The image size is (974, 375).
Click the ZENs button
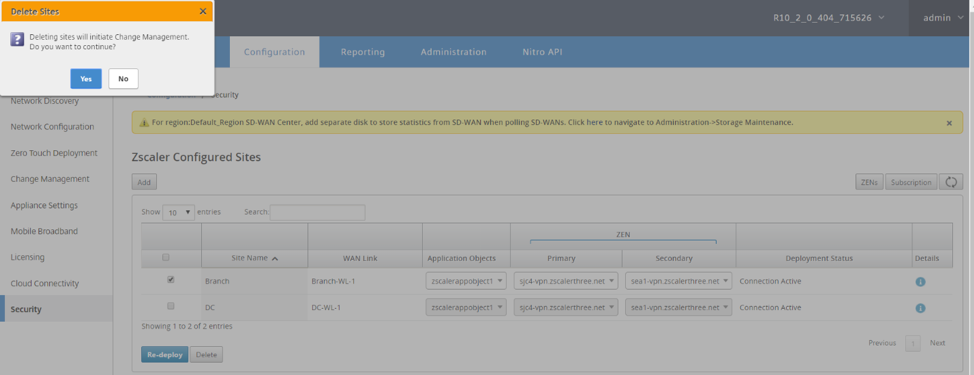[x=869, y=182]
